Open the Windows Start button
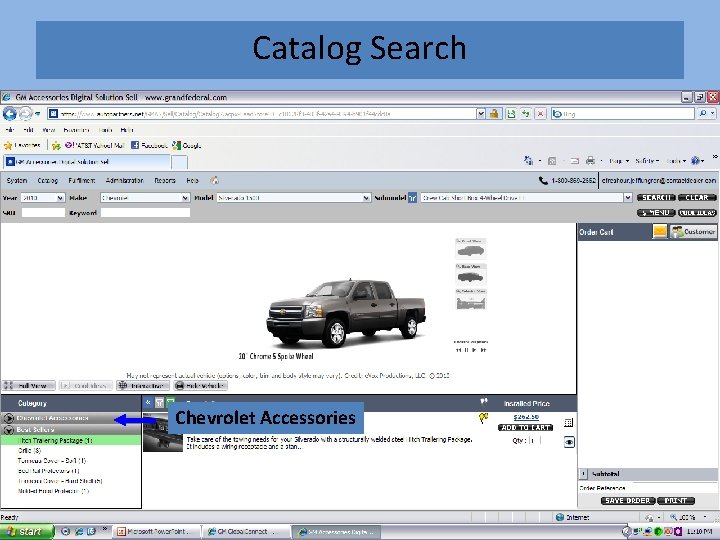Image resolution: width=720 pixels, height=540 pixels. 26,532
